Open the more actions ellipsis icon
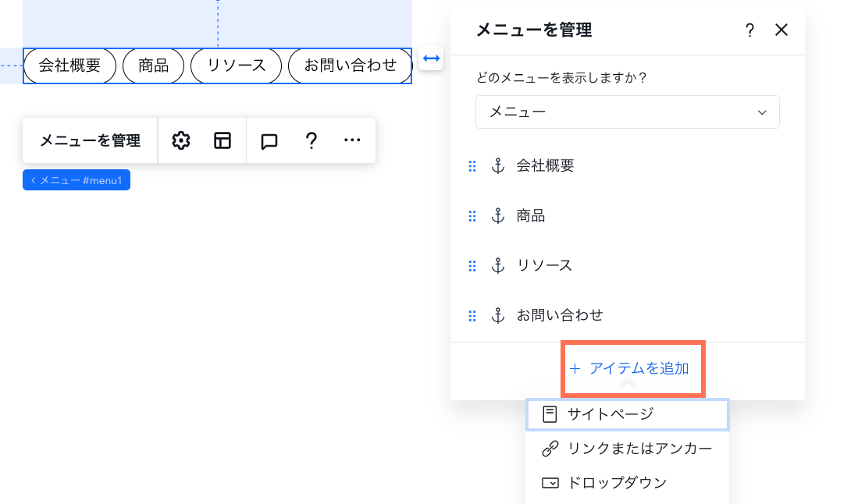The height and width of the screenshot is (504, 865). click(x=352, y=140)
